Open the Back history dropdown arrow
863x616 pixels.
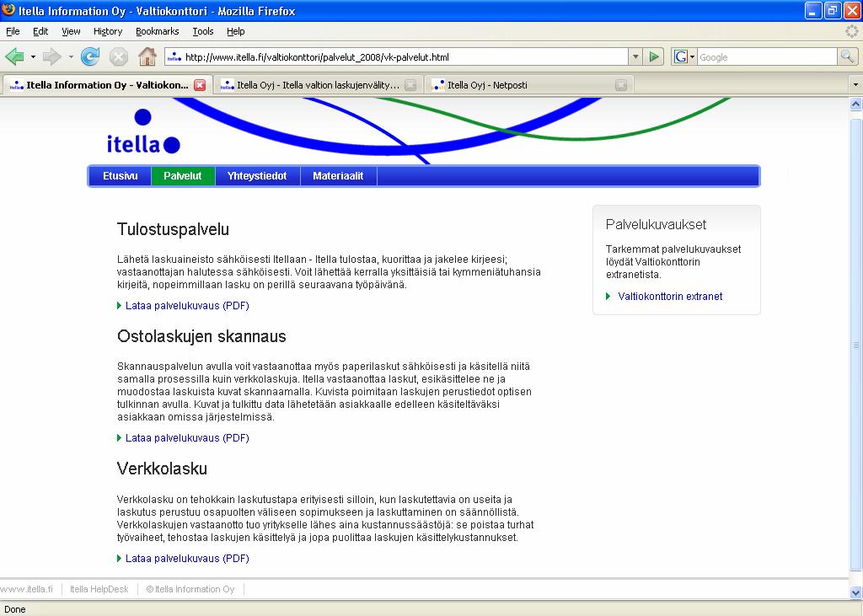(33, 56)
